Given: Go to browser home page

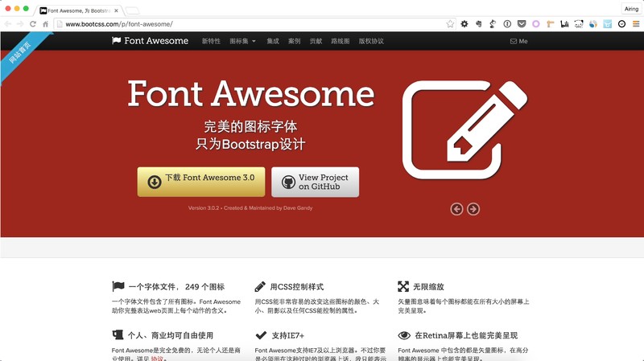Looking at the screenshot, I should (x=46, y=24).
